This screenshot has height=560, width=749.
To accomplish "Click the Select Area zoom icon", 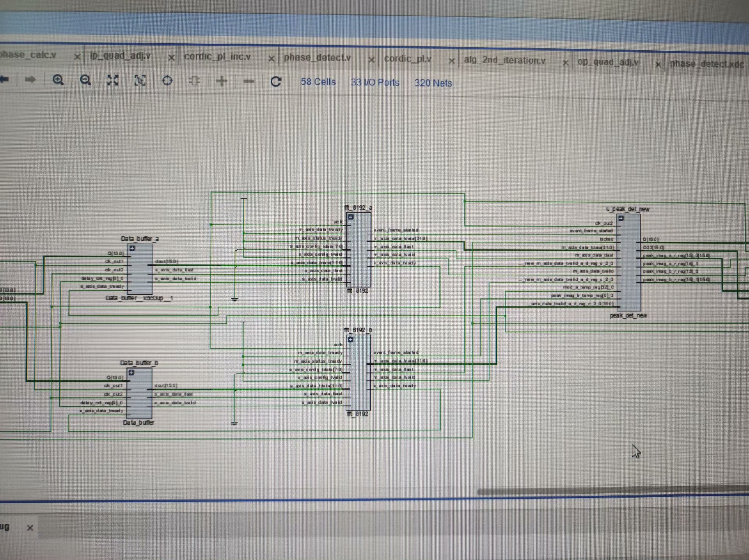I will coord(140,81).
